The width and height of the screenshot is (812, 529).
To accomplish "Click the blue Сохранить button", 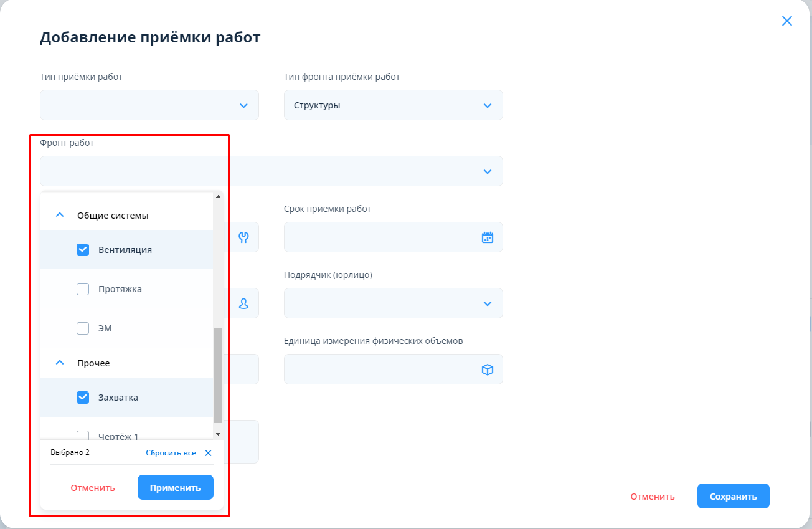I will tap(733, 497).
